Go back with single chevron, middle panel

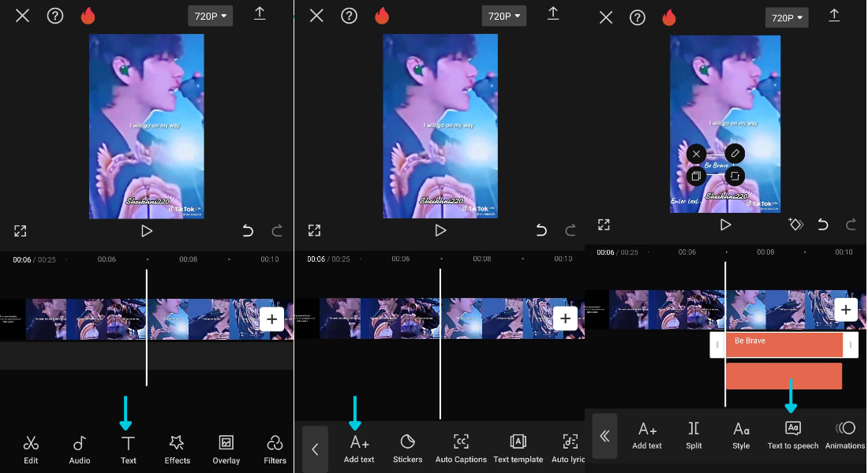pos(315,449)
